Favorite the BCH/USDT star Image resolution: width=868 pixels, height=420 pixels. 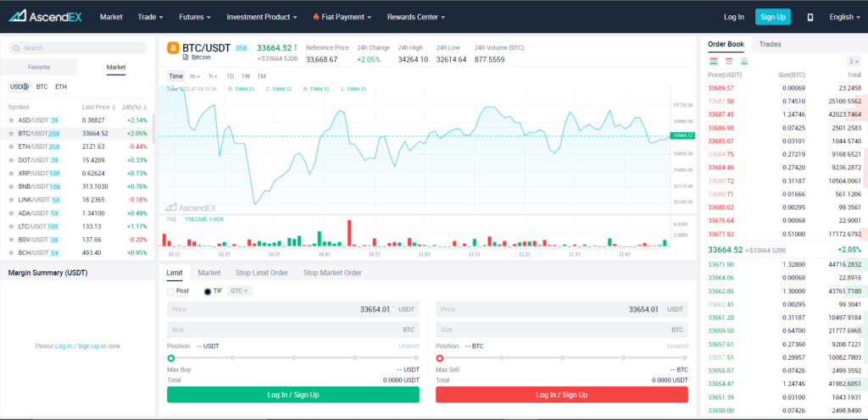[11, 252]
